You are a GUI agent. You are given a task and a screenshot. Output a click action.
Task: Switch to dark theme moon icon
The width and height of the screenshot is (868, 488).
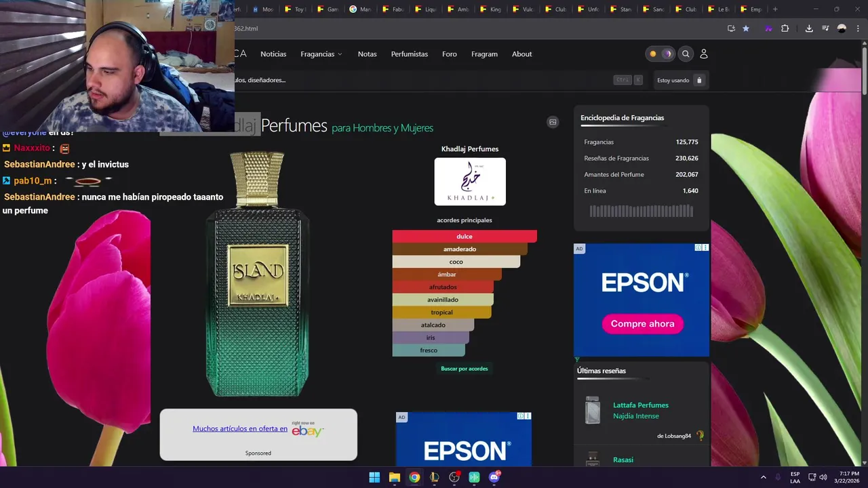pyautogui.click(x=667, y=54)
